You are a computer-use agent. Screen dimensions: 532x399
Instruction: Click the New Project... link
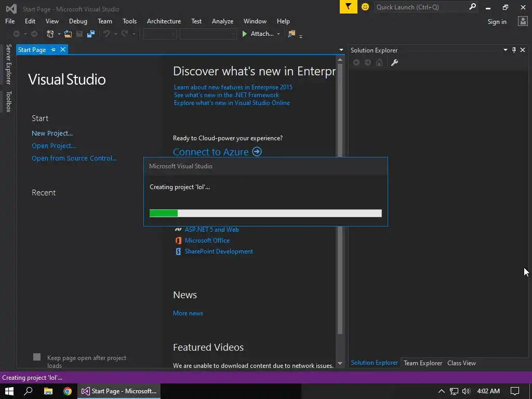[x=52, y=134]
